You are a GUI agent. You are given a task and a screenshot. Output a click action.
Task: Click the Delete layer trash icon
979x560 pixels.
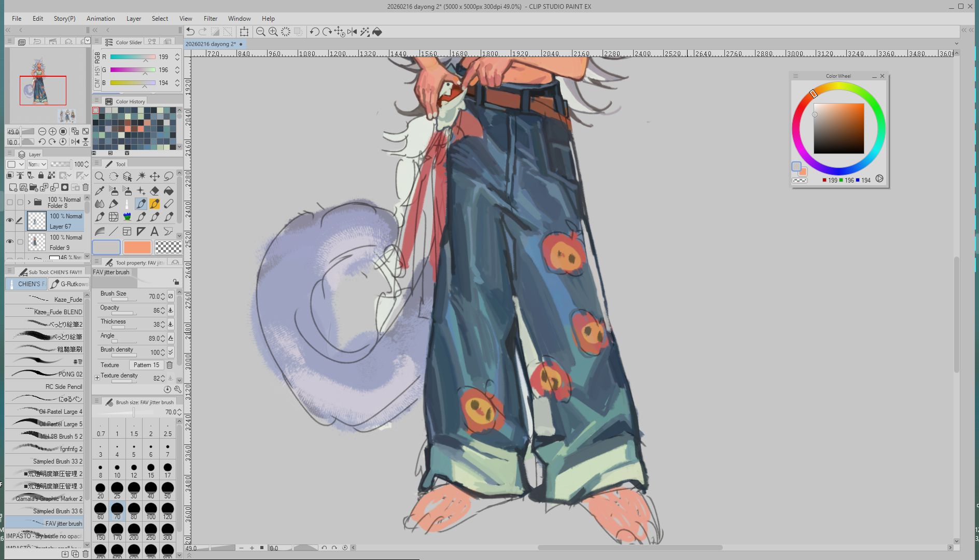pyautogui.click(x=86, y=187)
